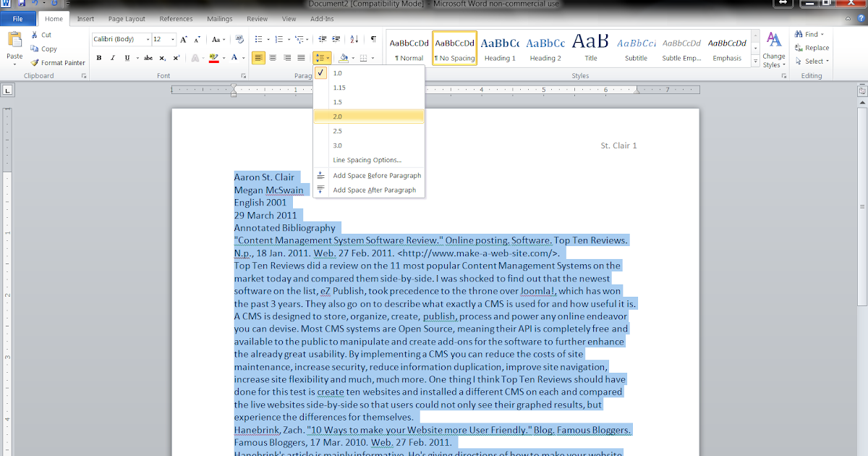868x456 pixels.
Task: Choose Add Space Before Paragraph
Action: coord(368,176)
